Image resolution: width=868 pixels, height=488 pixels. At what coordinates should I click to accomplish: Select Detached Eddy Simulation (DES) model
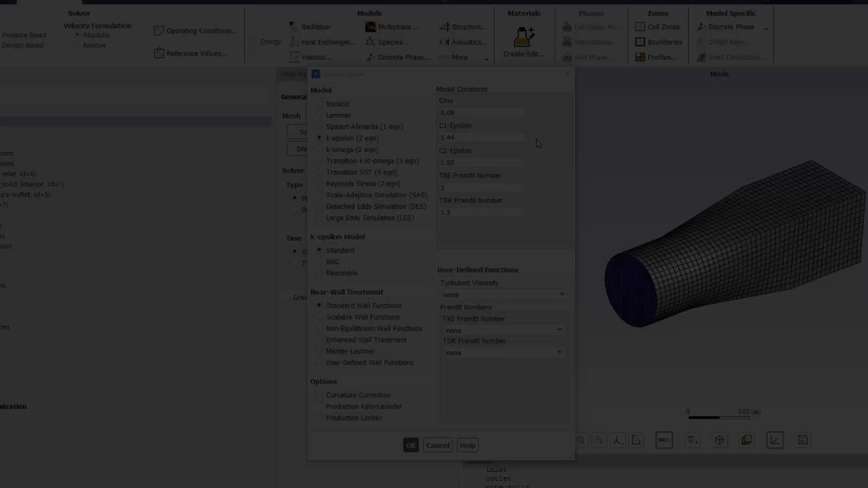(371, 207)
